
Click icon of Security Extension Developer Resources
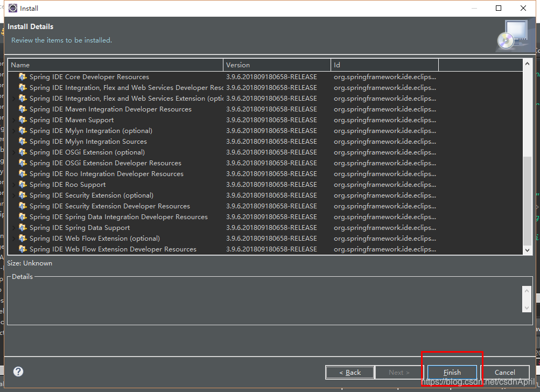(23, 206)
